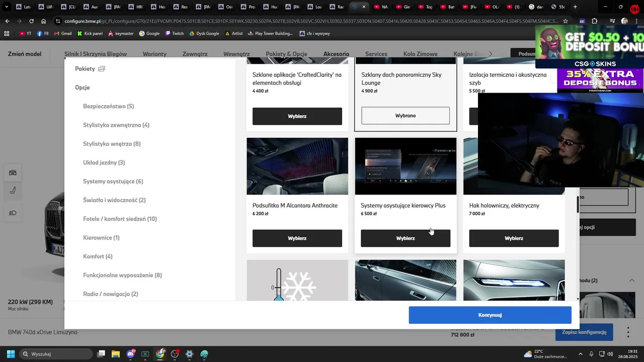Viewport: 644px width, 362px height.
Task: Switch to the Services tab
Action: pyautogui.click(x=376, y=54)
